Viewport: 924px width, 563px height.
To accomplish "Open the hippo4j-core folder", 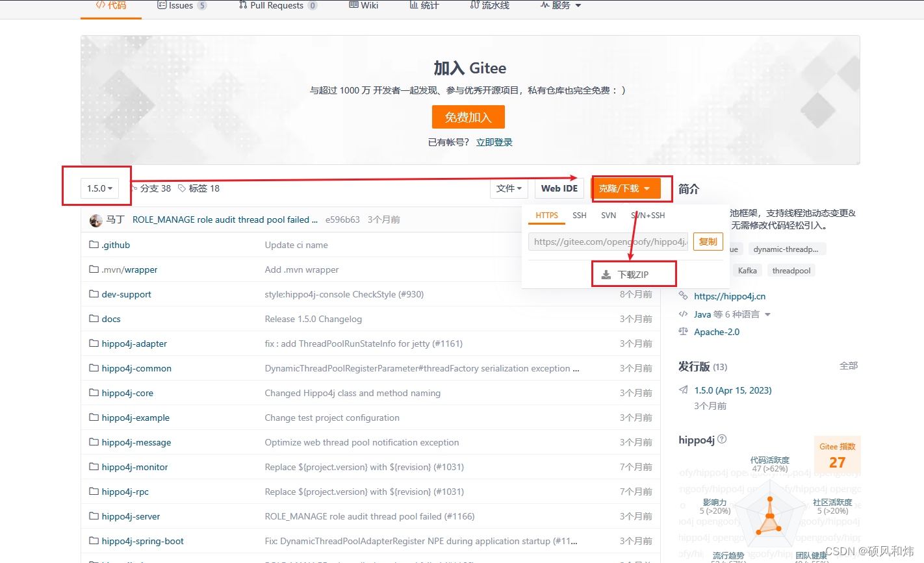I will (x=127, y=393).
